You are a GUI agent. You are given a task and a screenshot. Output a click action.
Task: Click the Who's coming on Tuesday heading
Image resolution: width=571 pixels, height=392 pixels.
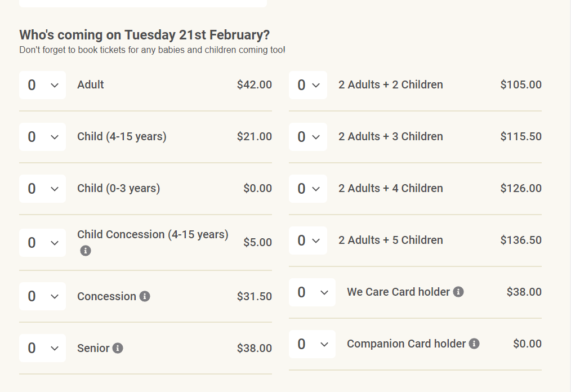coord(145,35)
